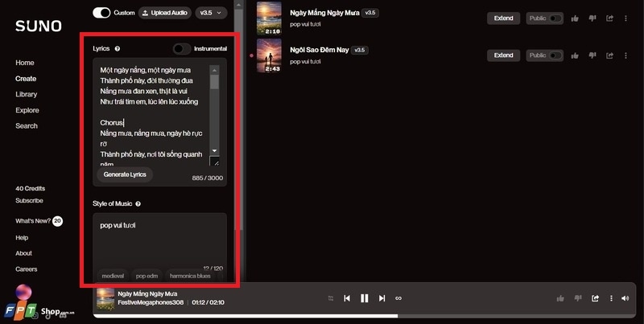Select the pop edm style tag
This screenshot has width=644, height=324.
[147, 276]
